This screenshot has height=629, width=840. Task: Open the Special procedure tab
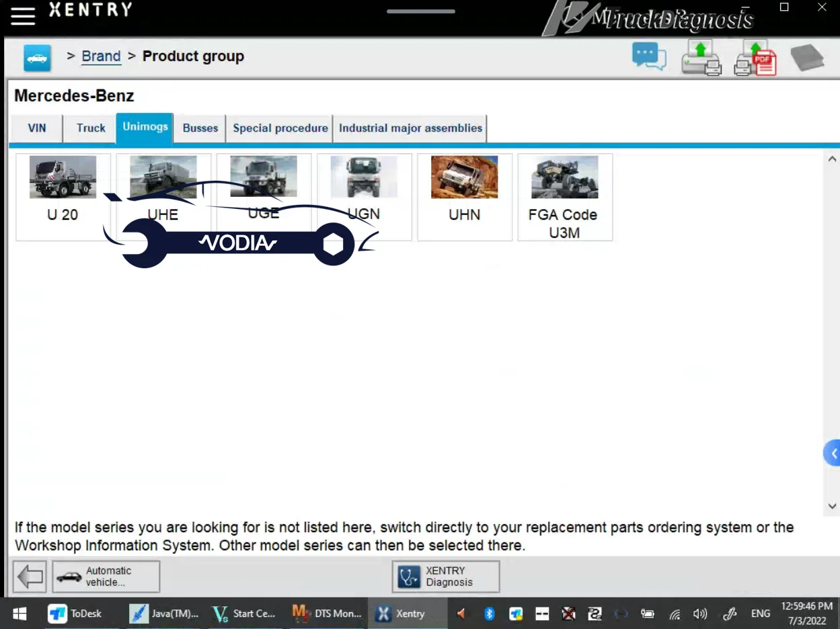click(x=280, y=128)
